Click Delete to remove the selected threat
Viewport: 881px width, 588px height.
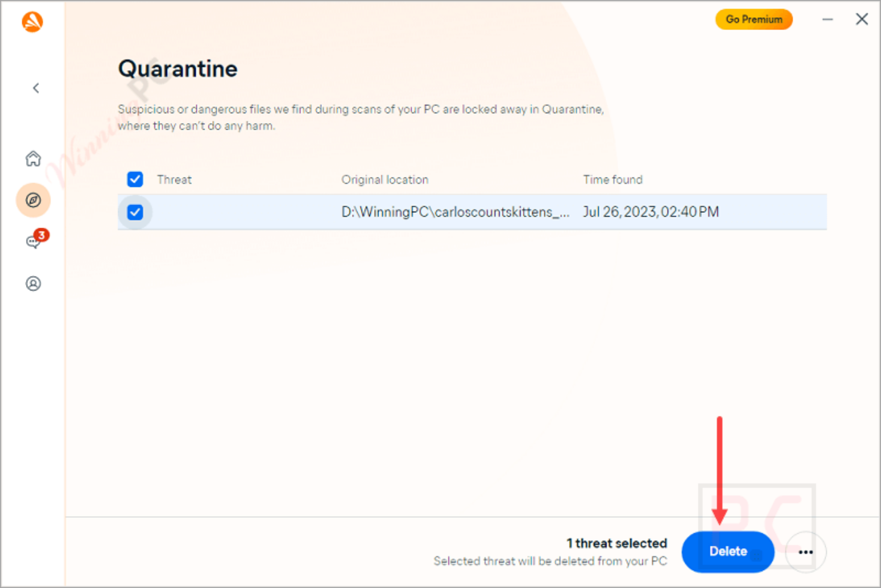(728, 551)
